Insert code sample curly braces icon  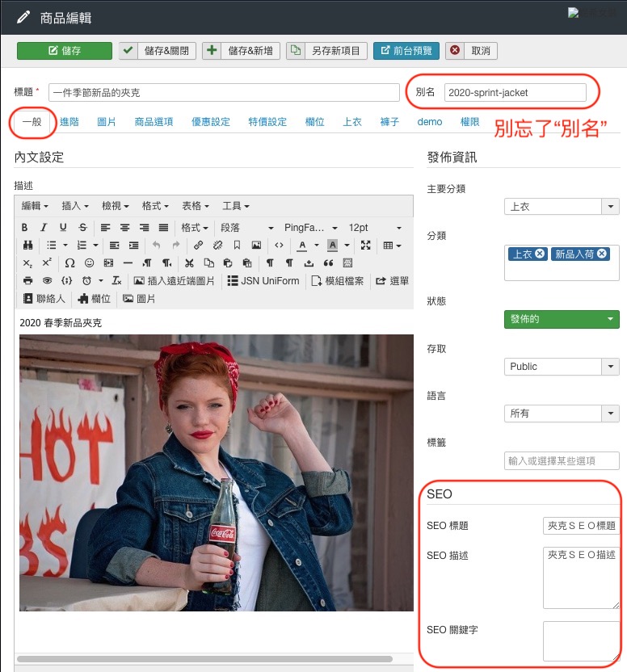click(x=66, y=281)
